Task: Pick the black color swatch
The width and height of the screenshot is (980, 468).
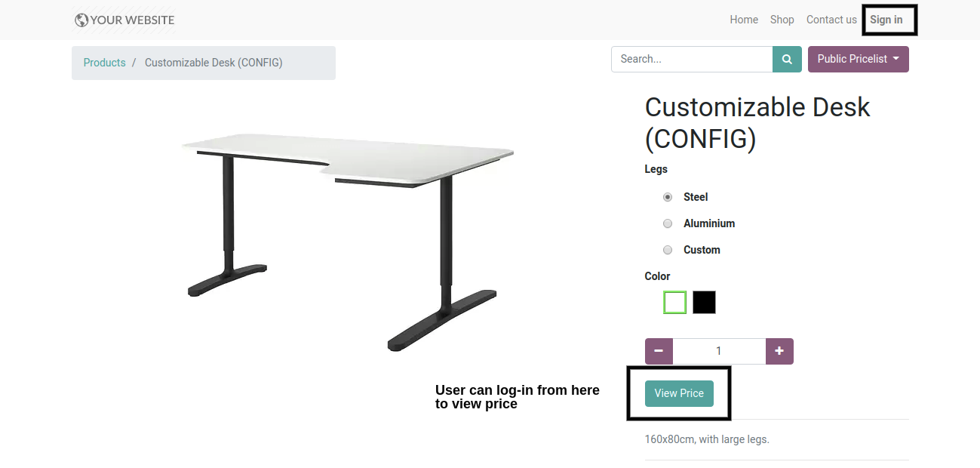Action: [704, 303]
